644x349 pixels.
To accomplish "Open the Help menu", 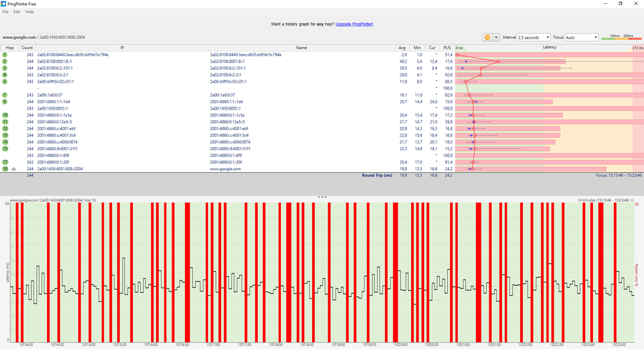I will tap(30, 12).
